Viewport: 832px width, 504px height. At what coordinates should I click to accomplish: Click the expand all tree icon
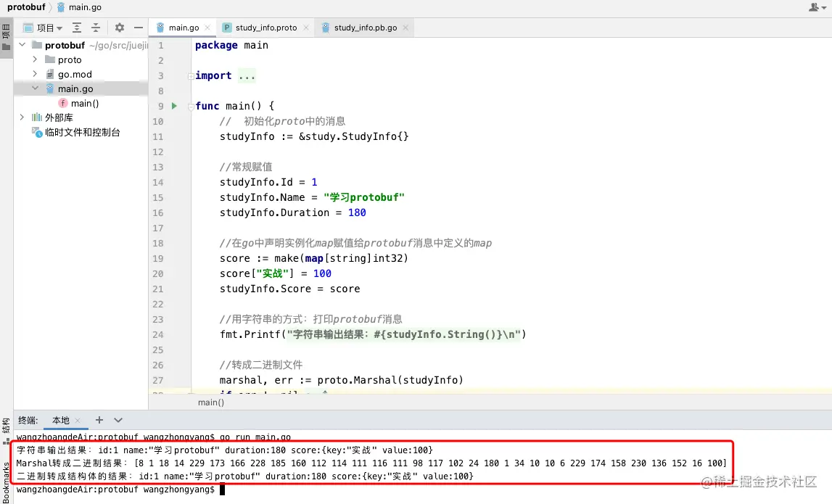pyautogui.click(x=77, y=28)
